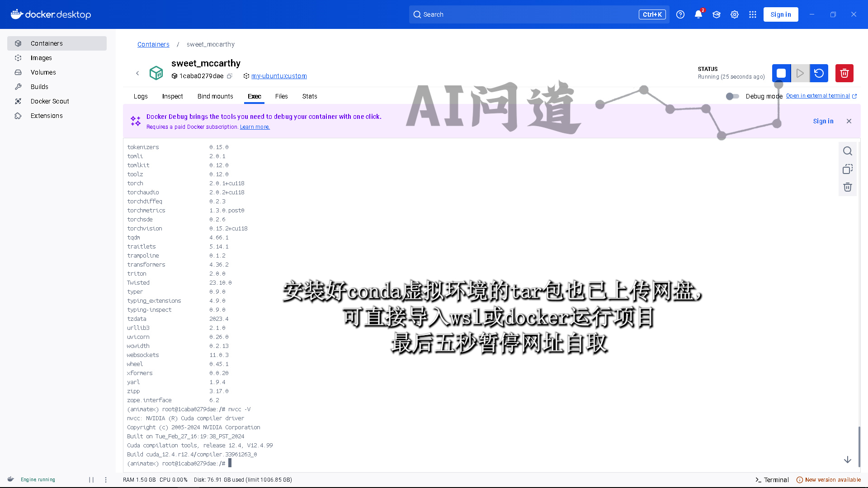Restart the sweet_mccarthy container
Image resolution: width=868 pixels, height=488 pixels.
[819, 73]
